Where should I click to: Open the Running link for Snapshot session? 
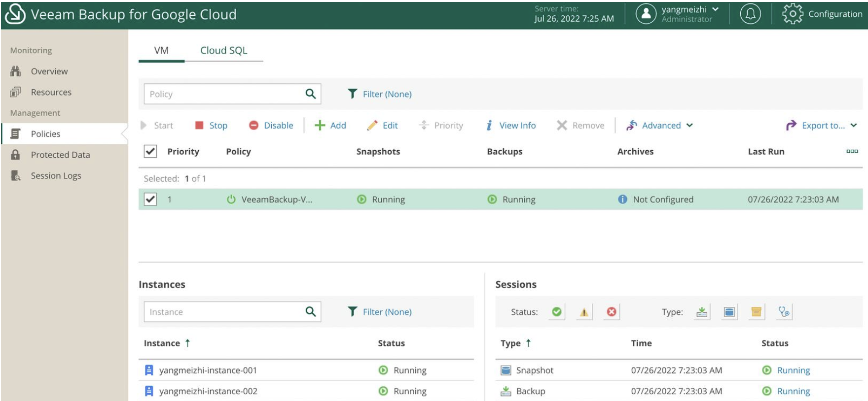tap(793, 370)
